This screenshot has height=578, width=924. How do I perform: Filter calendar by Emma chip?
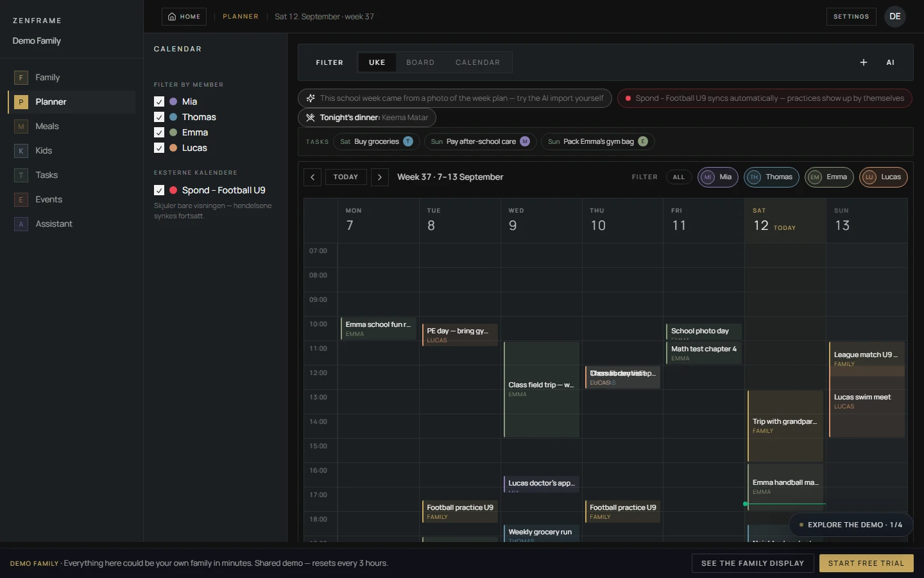tap(829, 177)
